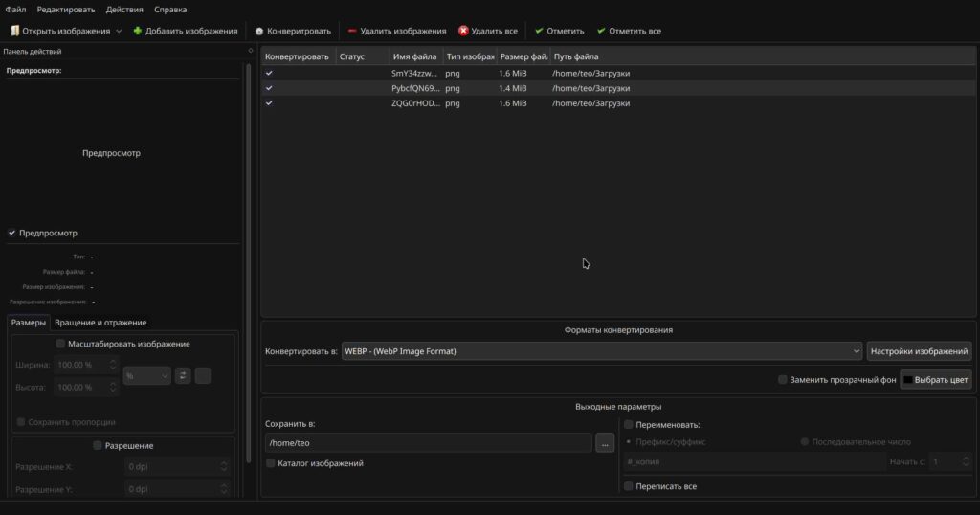The width and height of the screenshot is (980, 515).
Task: Open the Действия menu
Action: (x=124, y=10)
